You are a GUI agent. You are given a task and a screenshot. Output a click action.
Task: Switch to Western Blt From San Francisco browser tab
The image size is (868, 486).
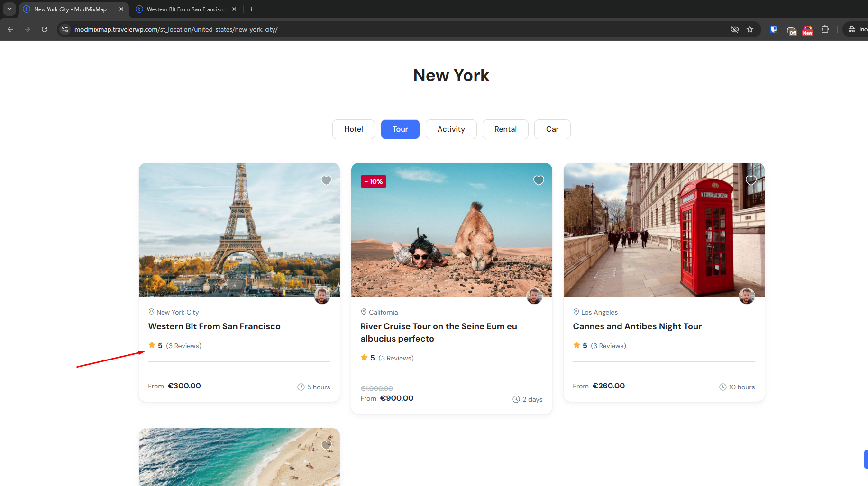pyautogui.click(x=186, y=9)
